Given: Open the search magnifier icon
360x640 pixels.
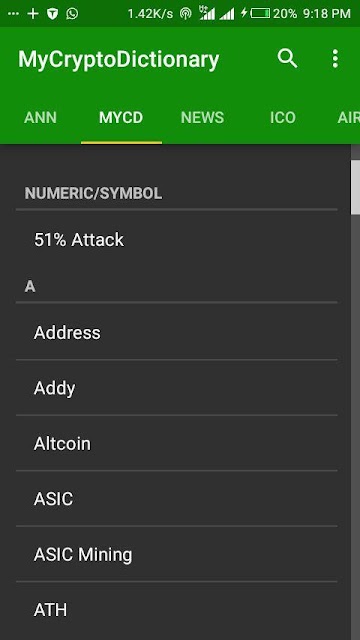Looking at the screenshot, I should 287,59.
